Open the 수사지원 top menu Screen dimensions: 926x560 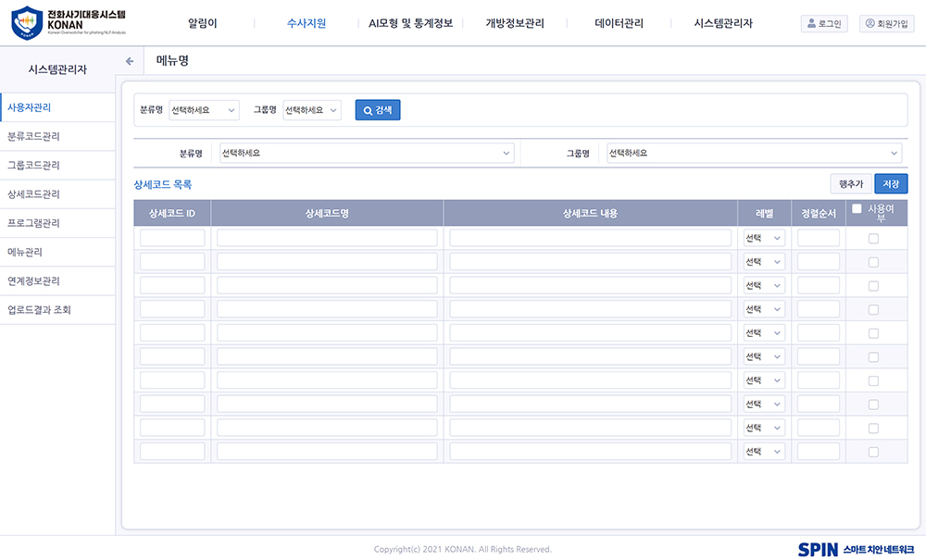307,24
